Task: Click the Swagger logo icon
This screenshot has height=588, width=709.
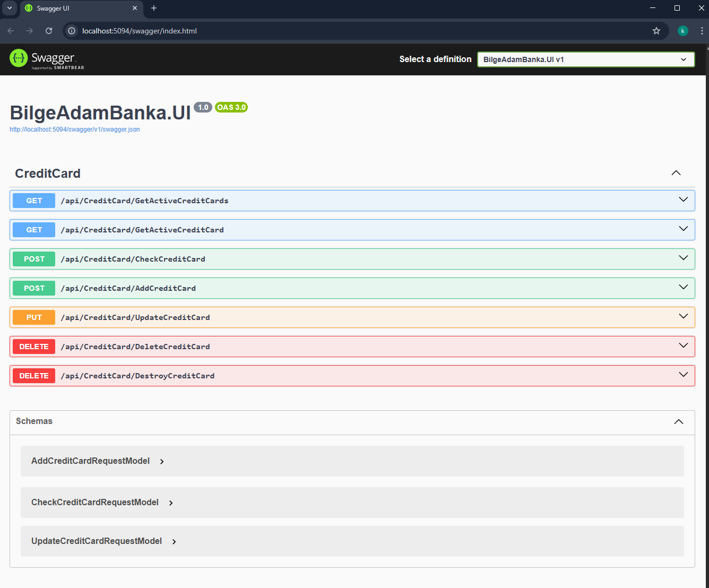Action: (19, 58)
